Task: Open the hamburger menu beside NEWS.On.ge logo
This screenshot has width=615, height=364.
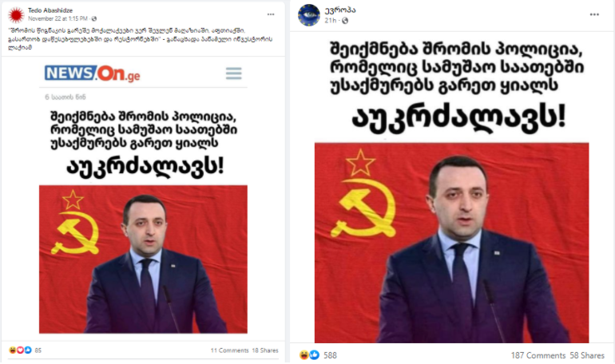Action: pyautogui.click(x=234, y=73)
